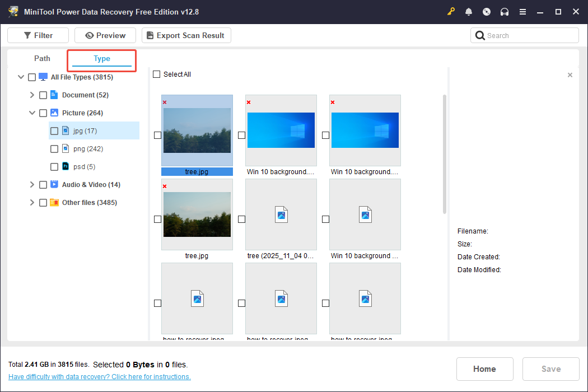Enable the Document (52) checkbox
The image size is (588, 392).
[43, 95]
